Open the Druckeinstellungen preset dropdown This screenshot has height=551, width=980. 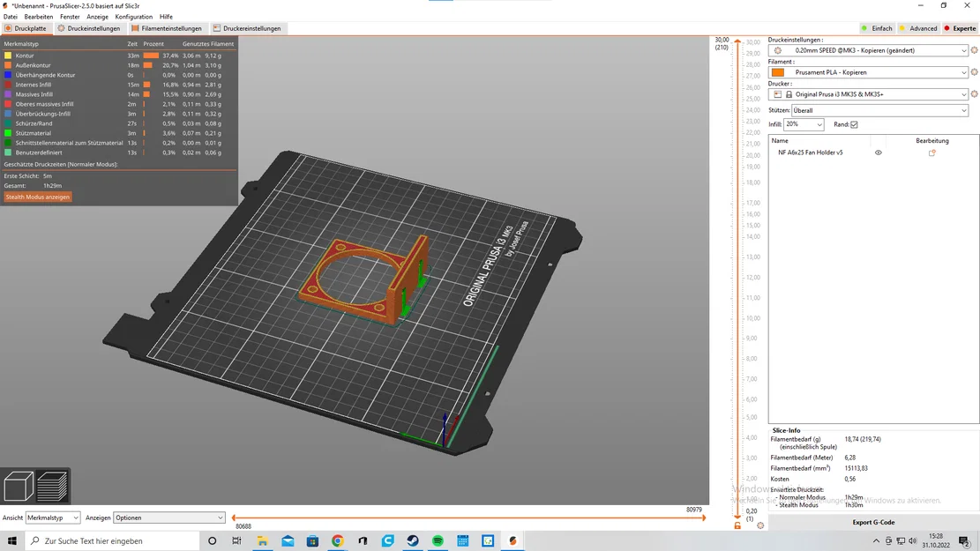coord(868,50)
